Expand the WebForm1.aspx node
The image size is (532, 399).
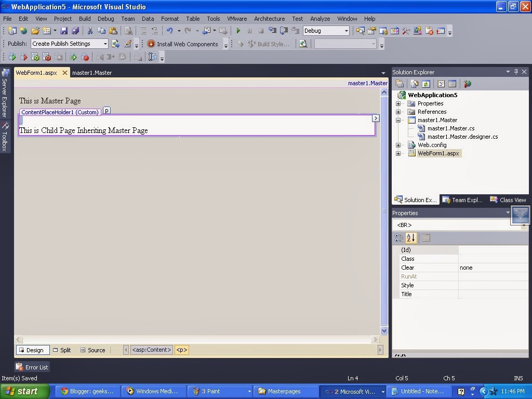tap(398, 153)
